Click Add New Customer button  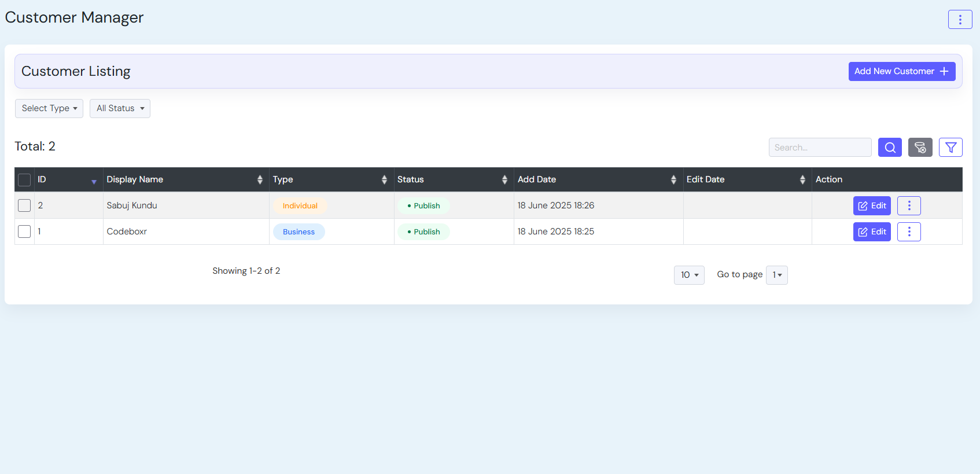click(901, 71)
